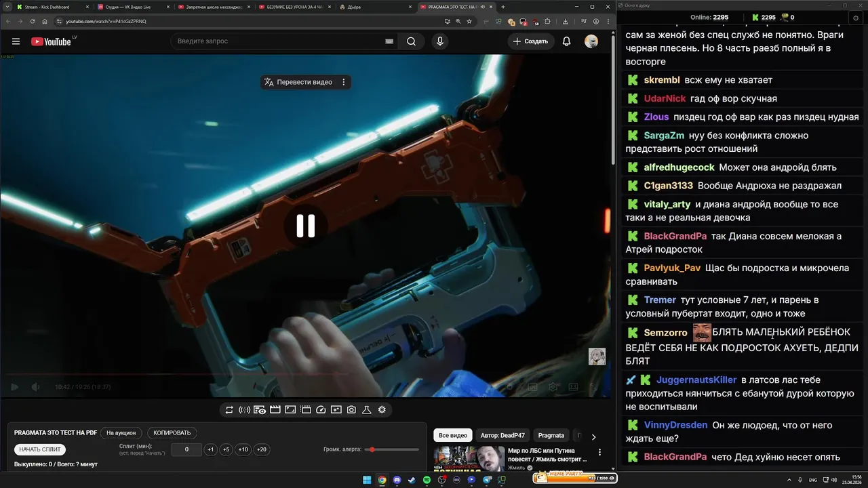
Task: Pause the video with the center pause icon
Action: tap(306, 226)
